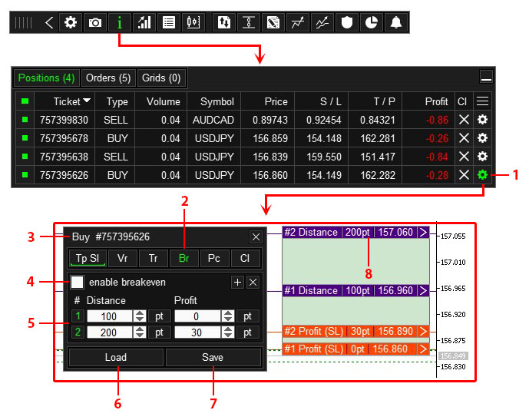The width and height of the screenshot is (529, 420).
Task: Open settings gear for ticket 757395626
Action: click(x=482, y=175)
